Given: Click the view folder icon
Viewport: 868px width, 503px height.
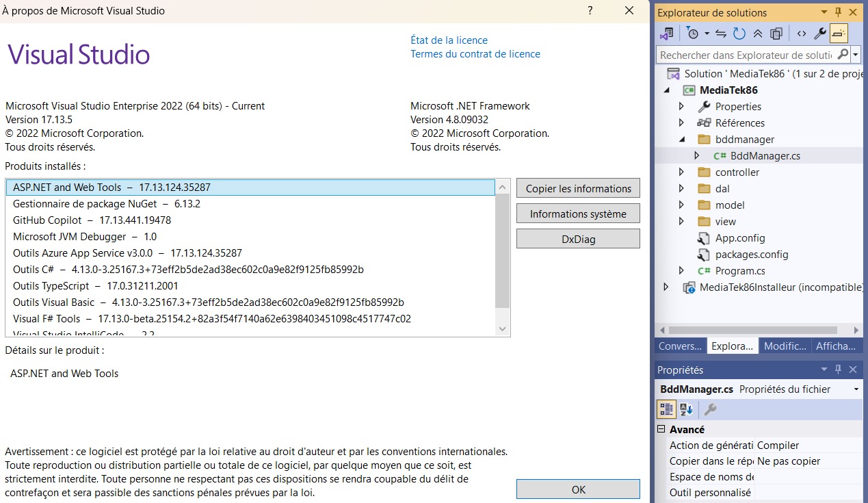Looking at the screenshot, I should 704,222.
